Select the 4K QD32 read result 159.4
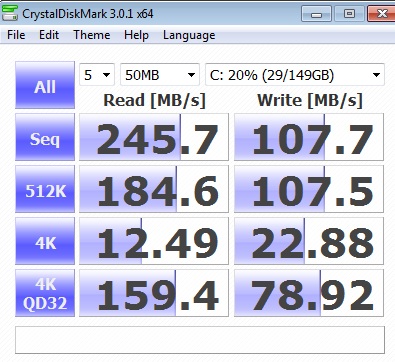This screenshot has height=362, width=395. [154, 293]
